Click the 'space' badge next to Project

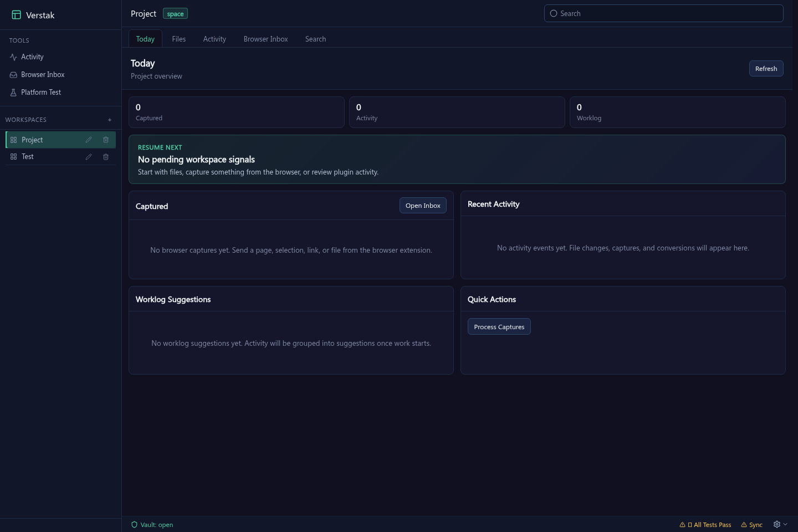pyautogui.click(x=175, y=14)
